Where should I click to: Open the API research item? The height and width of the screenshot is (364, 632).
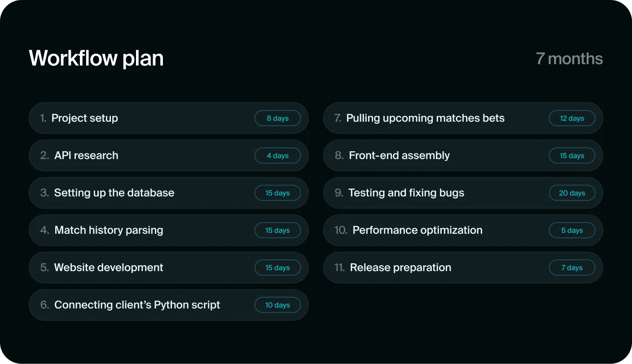(x=169, y=155)
